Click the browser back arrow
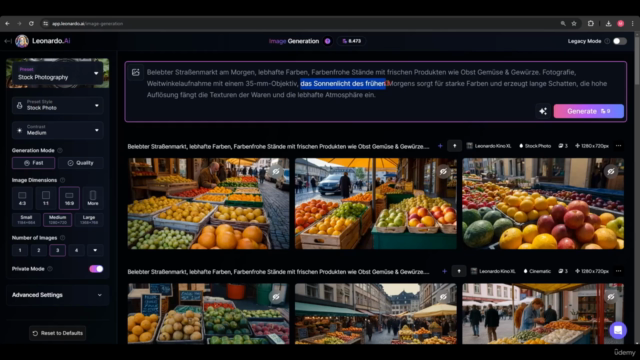Image resolution: width=640 pixels, height=360 pixels. pyautogui.click(x=7, y=24)
